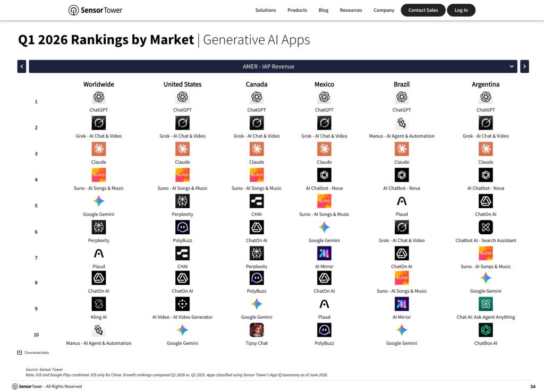The image size is (544, 392).
Task: Click the Chat AI: Ask Agent Anything icon
Action: pos(486,304)
